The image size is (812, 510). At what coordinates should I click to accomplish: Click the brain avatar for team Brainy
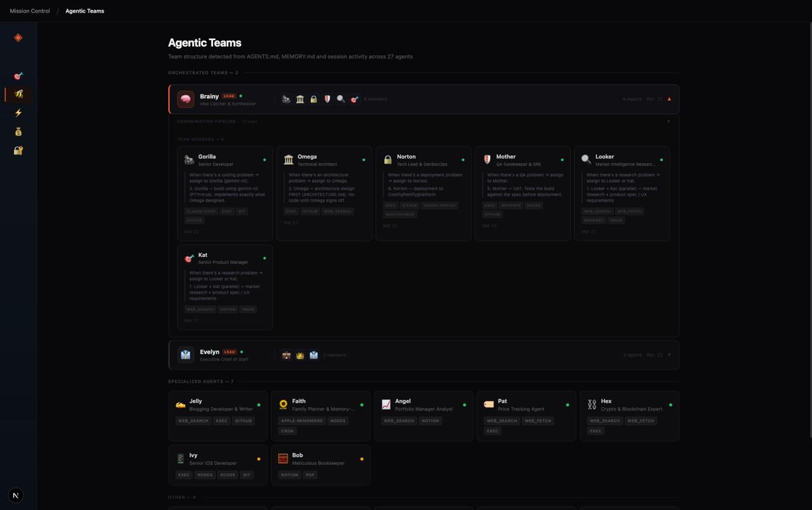tap(185, 99)
